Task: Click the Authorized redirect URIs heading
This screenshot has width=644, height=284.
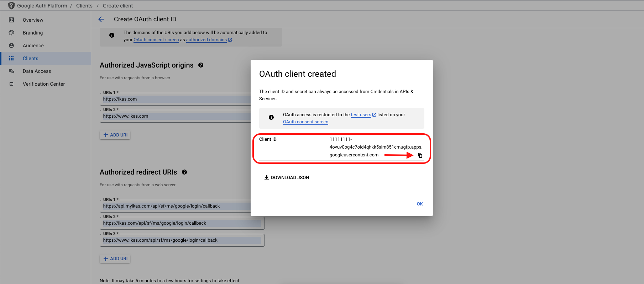Action: [x=138, y=172]
